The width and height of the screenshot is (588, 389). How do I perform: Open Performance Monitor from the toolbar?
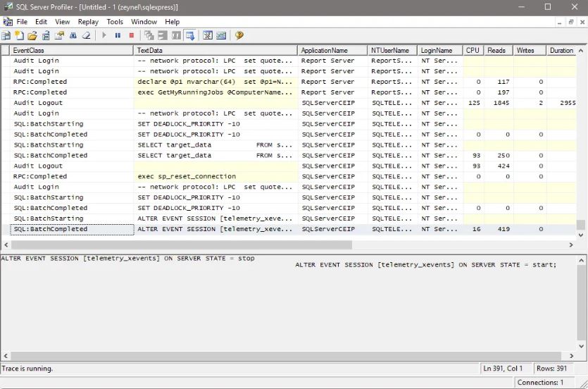tap(221, 36)
